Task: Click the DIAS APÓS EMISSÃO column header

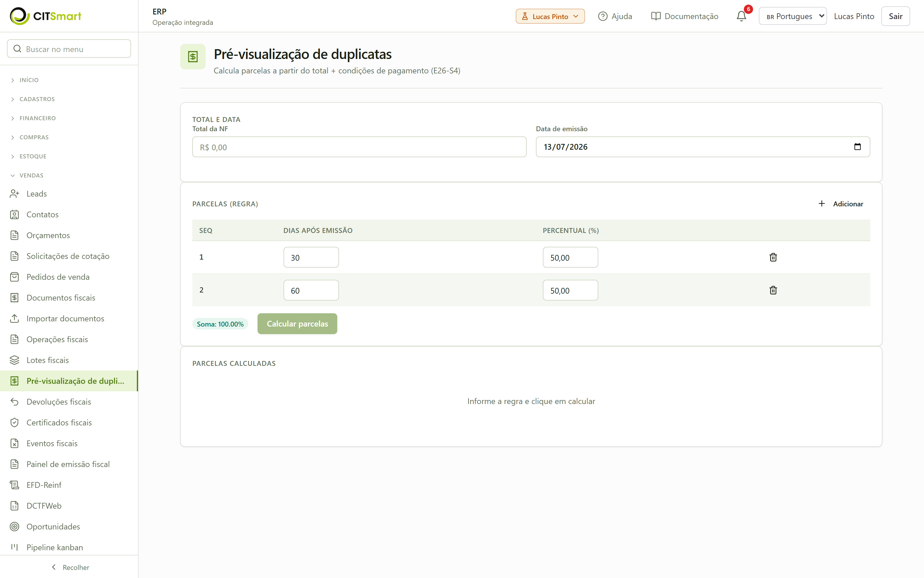Action: point(318,231)
